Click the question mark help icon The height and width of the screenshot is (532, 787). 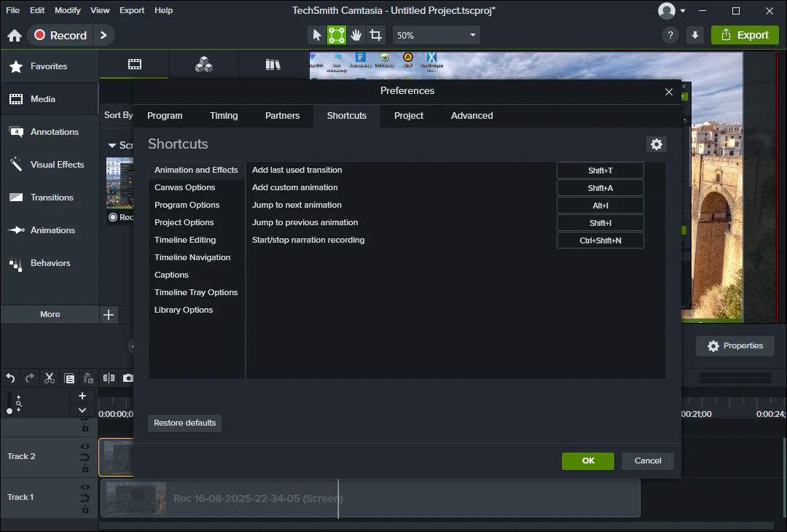coord(670,35)
